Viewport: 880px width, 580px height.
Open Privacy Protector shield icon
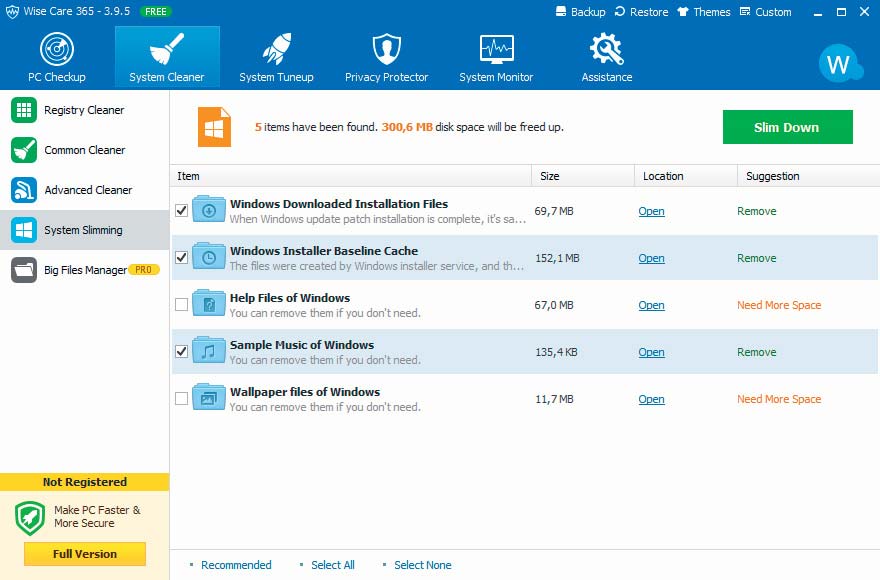tap(387, 49)
